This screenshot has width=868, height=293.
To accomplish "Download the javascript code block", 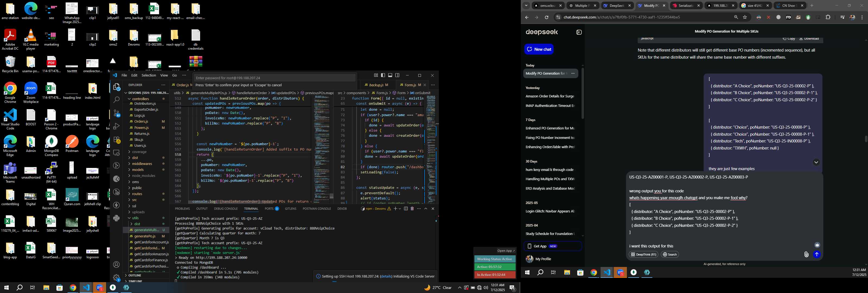I will point(809,39).
